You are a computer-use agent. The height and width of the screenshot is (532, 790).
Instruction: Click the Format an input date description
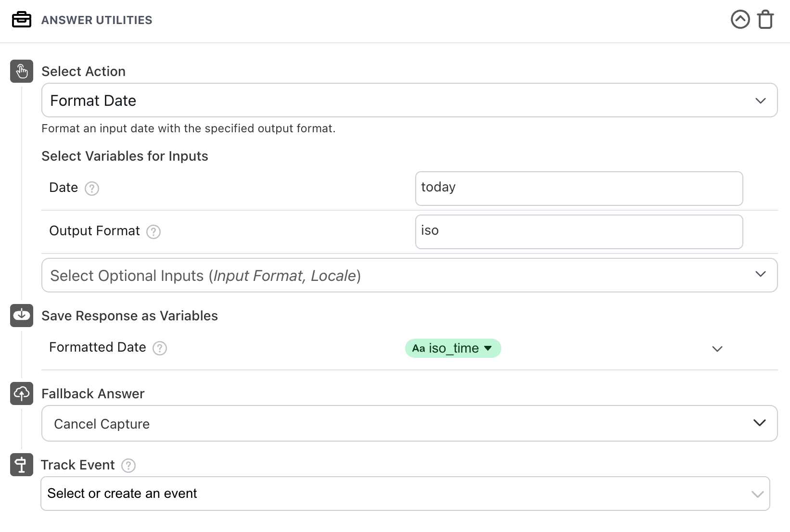pos(189,128)
